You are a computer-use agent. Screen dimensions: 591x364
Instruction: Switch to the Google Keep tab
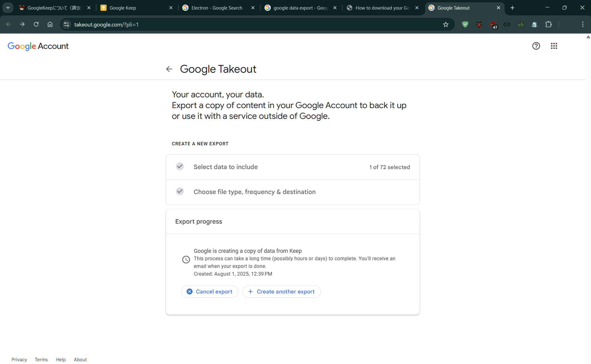137,8
